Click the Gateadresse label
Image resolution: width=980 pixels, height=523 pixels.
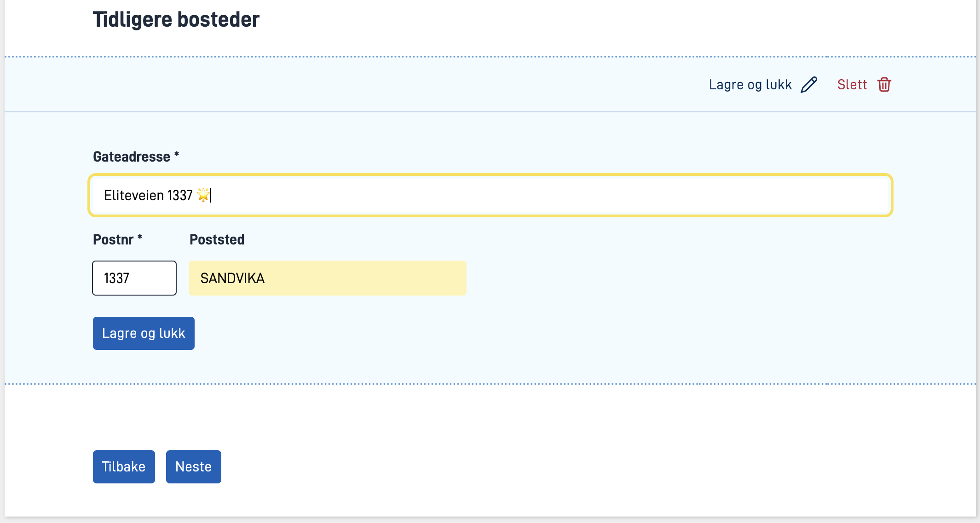tap(132, 157)
